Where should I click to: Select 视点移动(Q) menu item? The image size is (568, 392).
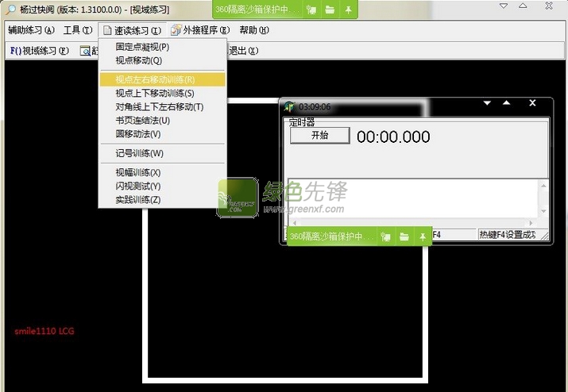pos(162,60)
